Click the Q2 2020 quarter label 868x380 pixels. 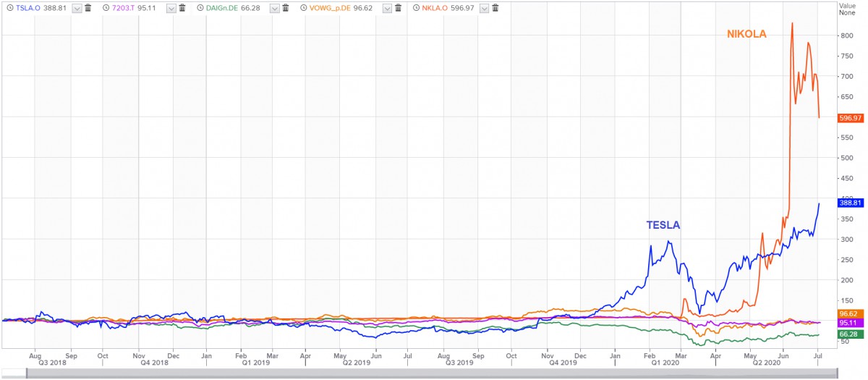point(767,362)
